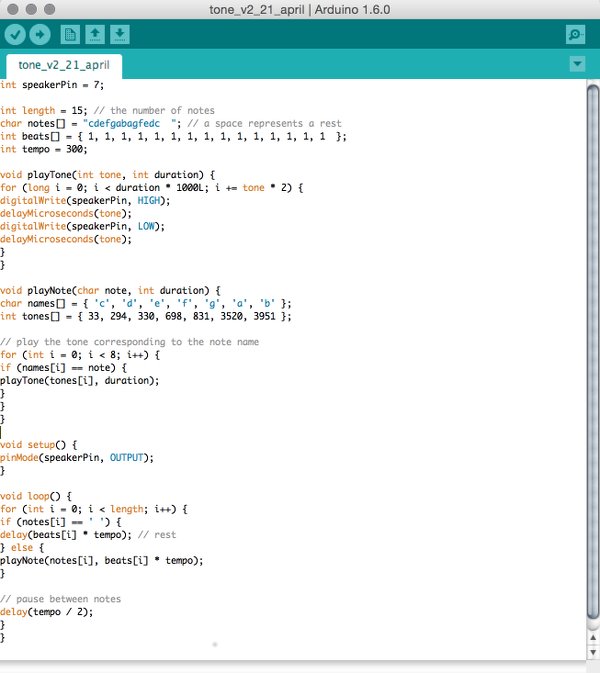Image resolution: width=600 pixels, height=673 pixels.
Task: Click the 'int tones[]' array line
Action: tap(145, 316)
